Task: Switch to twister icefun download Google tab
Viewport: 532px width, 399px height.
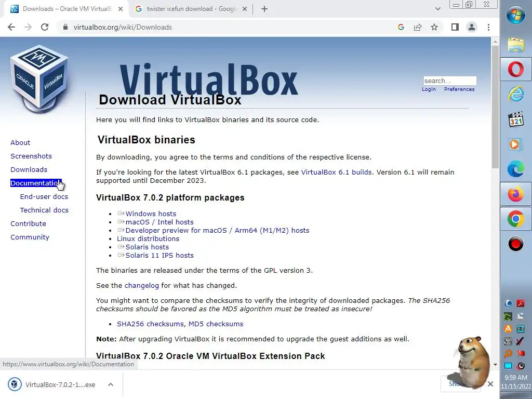Action: [191, 9]
